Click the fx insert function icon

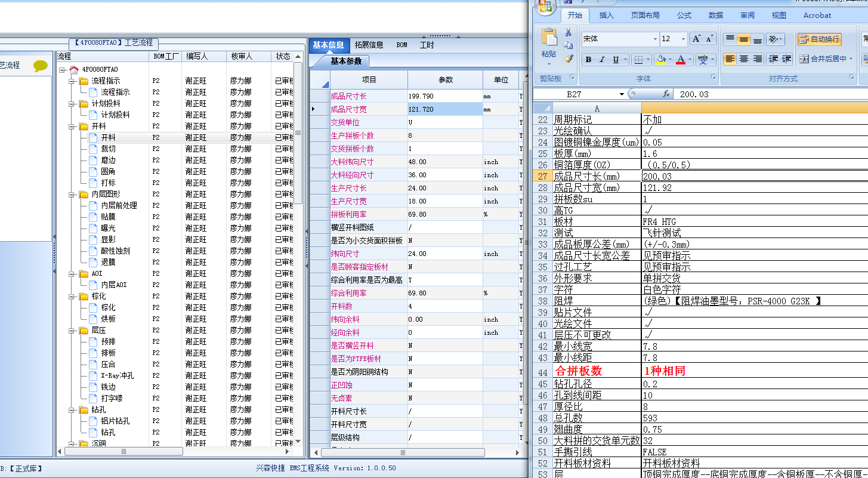click(666, 94)
